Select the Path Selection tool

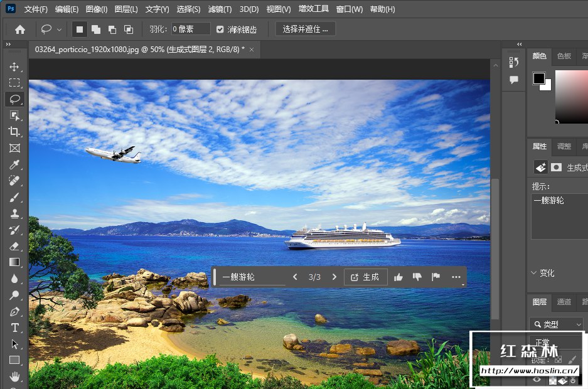14,344
